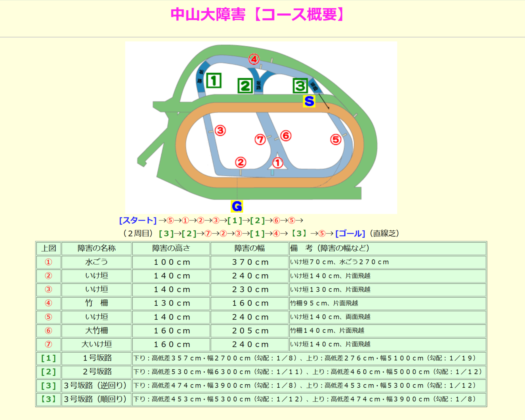Click the 障害の高さ table header cell
525x420 pixels.
pos(171,248)
